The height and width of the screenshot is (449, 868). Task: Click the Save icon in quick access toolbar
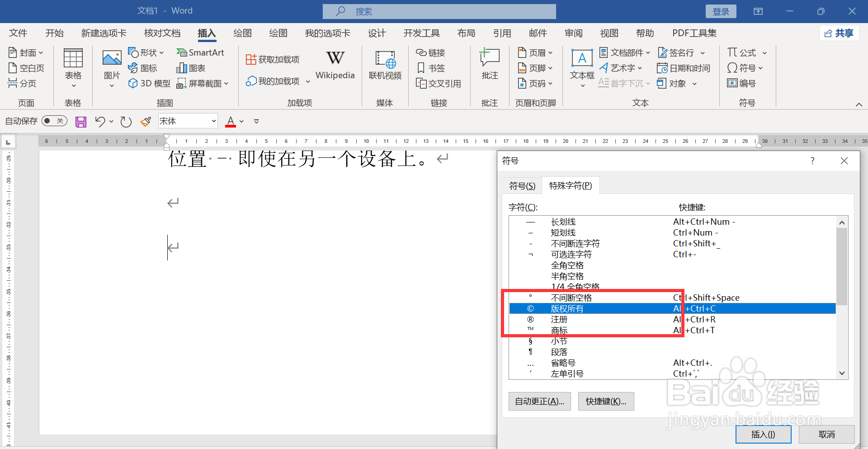pyautogui.click(x=81, y=121)
